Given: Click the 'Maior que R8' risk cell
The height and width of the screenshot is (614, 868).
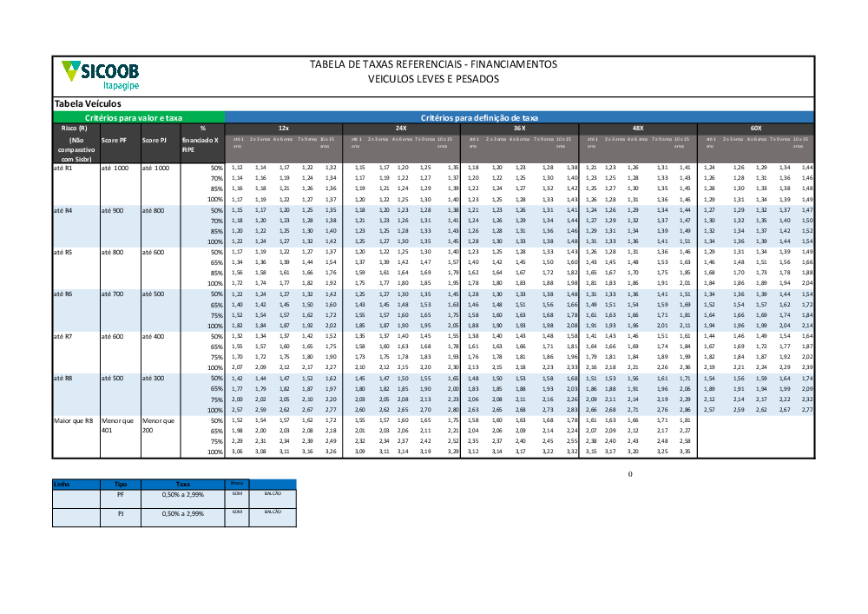Looking at the screenshot, I should (x=73, y=420).
